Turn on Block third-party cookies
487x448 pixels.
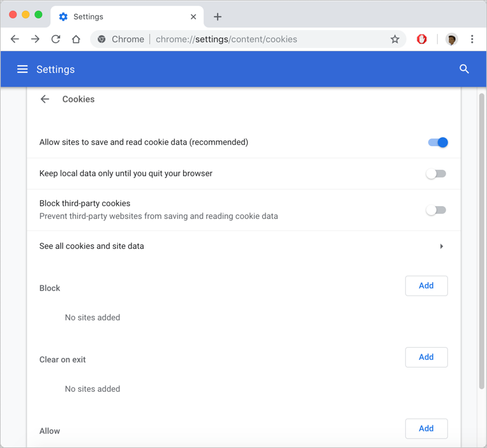tap(437, 210)
